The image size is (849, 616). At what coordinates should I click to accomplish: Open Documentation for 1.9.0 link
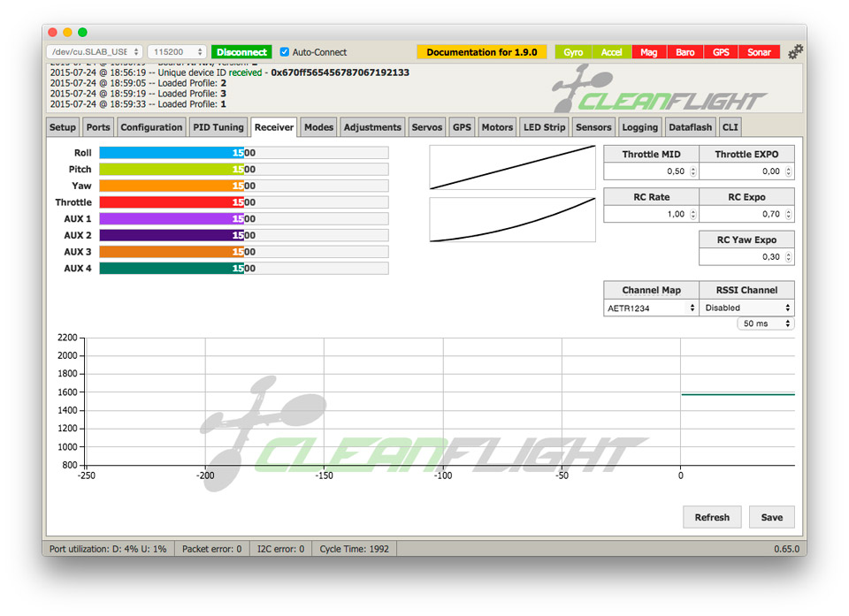481,52
